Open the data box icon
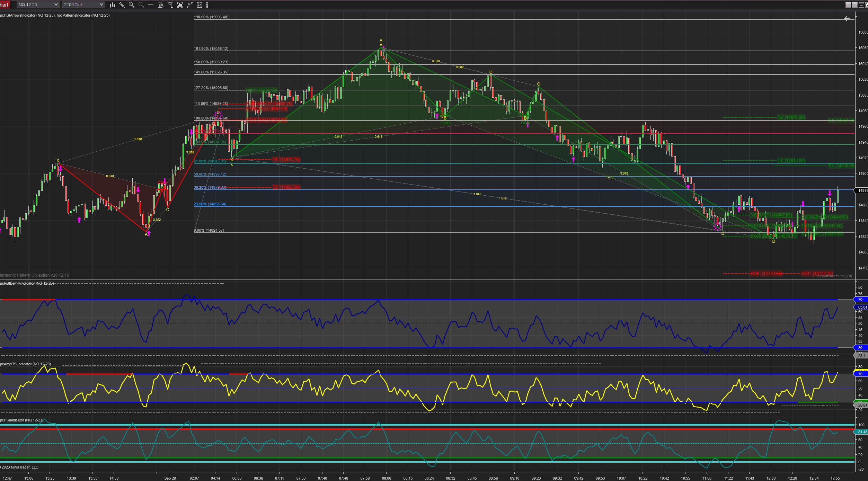 click(160, 5)
